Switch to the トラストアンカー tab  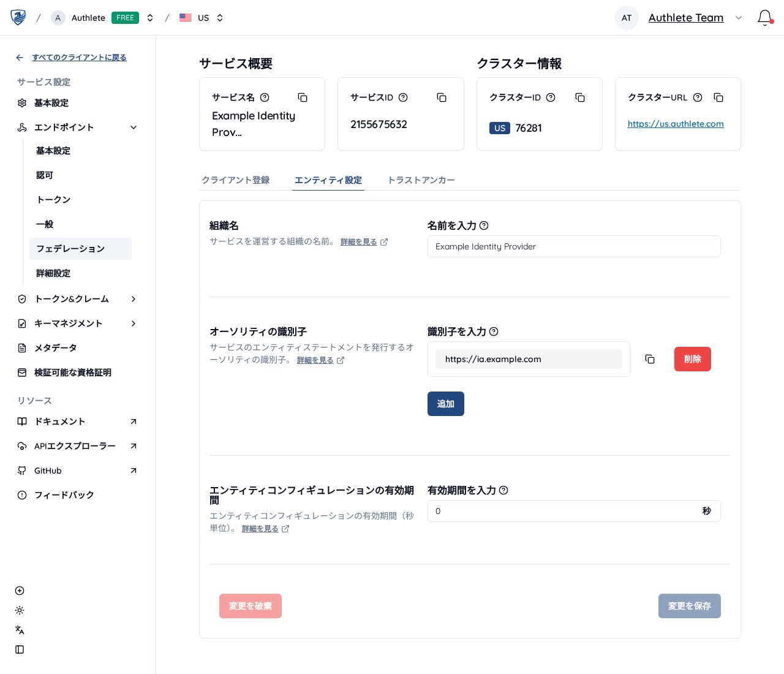[421, 180]
